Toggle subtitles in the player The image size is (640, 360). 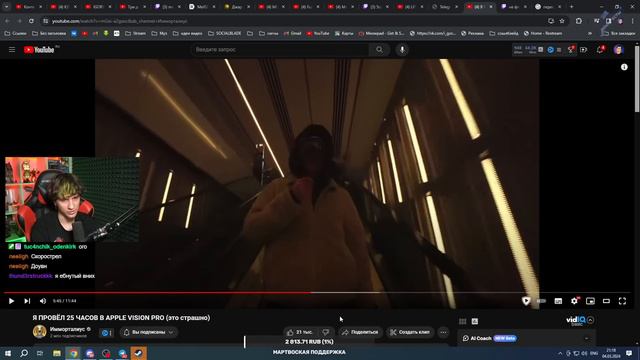click(558, 301)
